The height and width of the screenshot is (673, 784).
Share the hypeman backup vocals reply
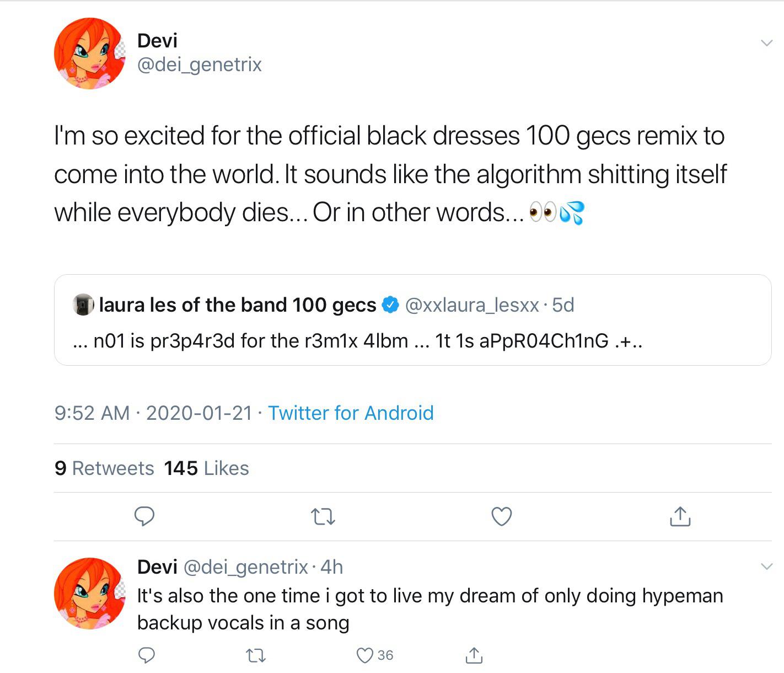(473, 655)
